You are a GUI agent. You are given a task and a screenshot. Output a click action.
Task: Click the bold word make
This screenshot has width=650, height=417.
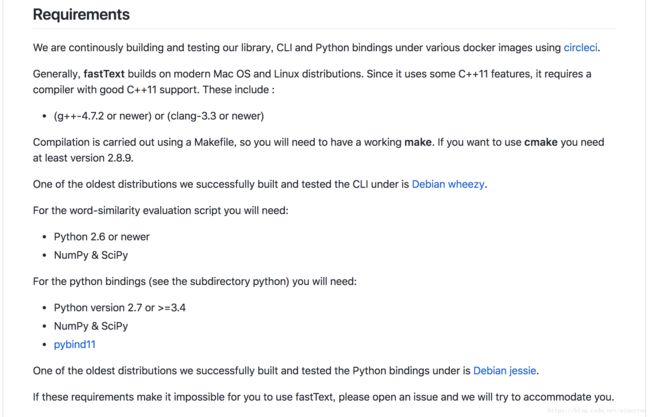(x=418, y=142)
